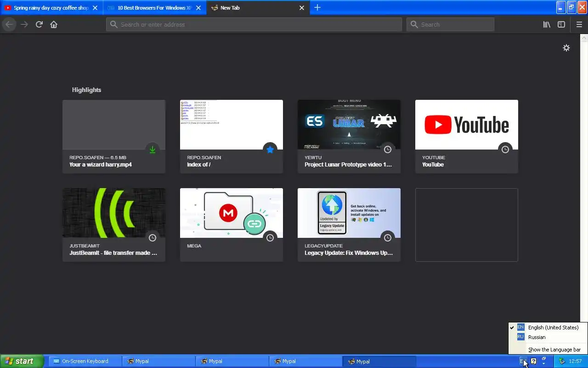Click the 'Index of /' card title
The height and width of the screenshot is (368, 588).
tap(199, 164)
